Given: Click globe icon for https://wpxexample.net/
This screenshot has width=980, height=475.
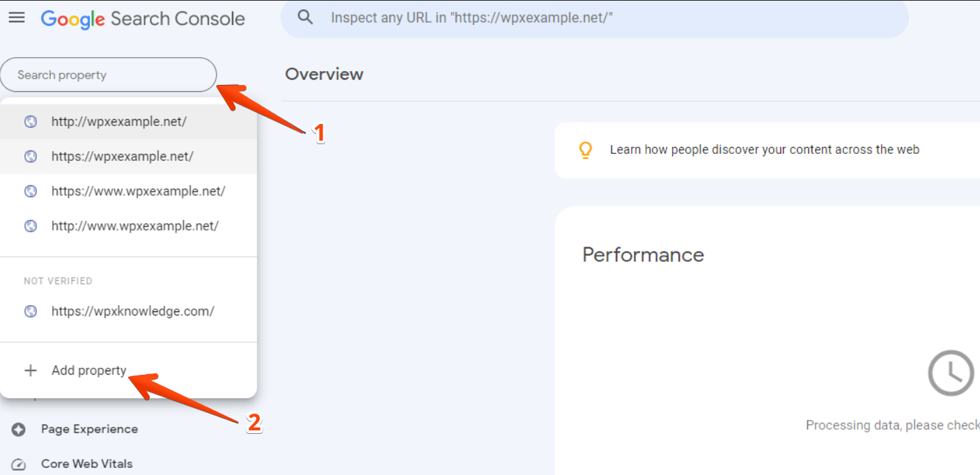Looking at the screenshot, I should 31,156.
